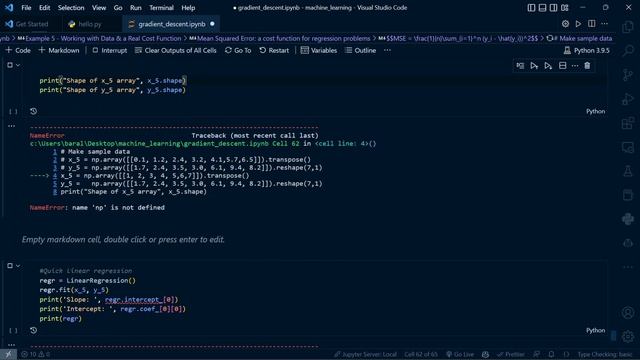
Task: Execute cells above the current cell
Action: [534, 66]
